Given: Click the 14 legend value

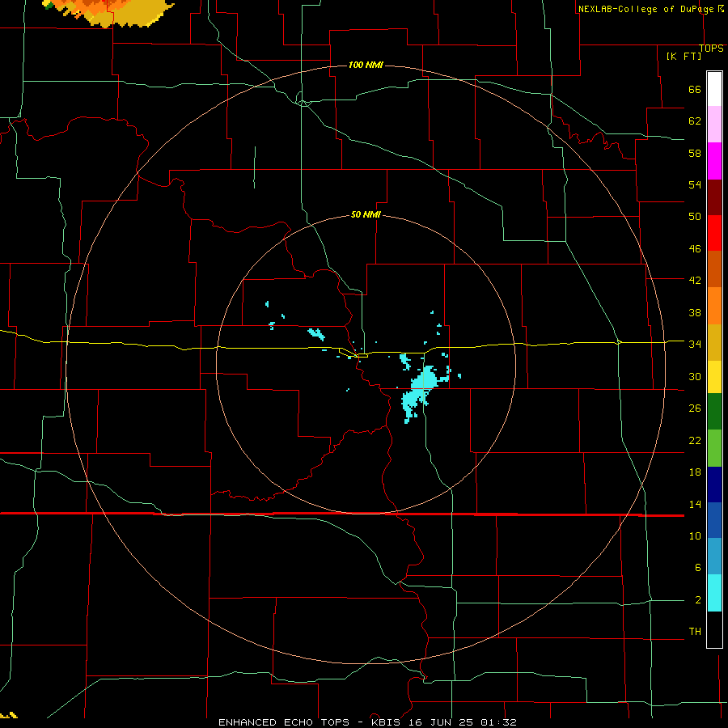Looking at the screenshot, I should point(695,504).
